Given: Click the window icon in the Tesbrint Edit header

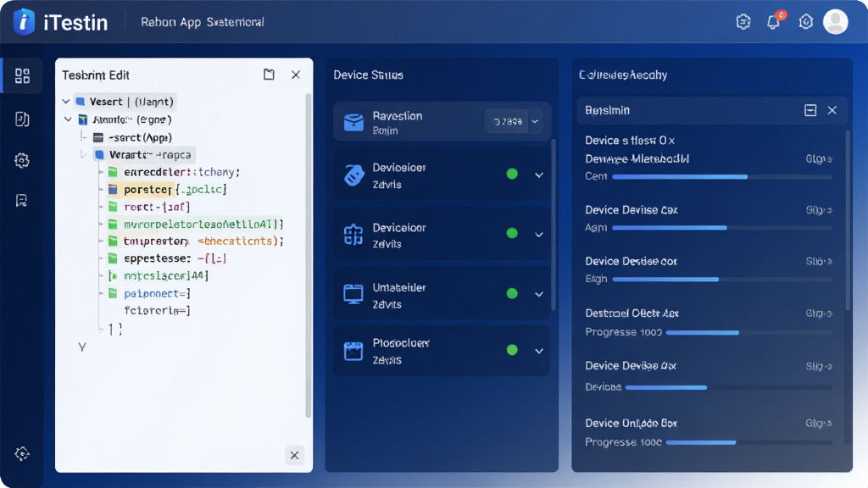Looking at the screenshot, I should [x=269, y=75].
